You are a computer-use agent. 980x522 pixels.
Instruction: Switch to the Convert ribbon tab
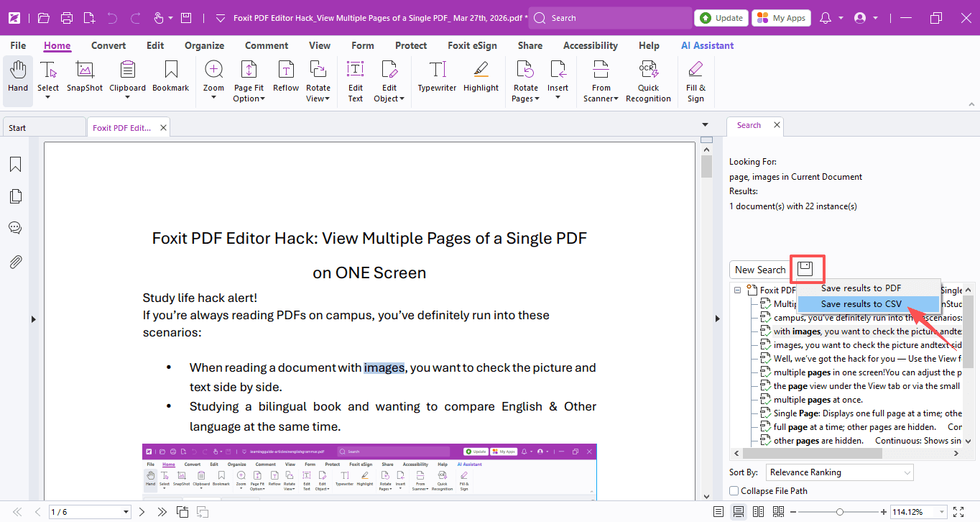[x=108, y=45]
